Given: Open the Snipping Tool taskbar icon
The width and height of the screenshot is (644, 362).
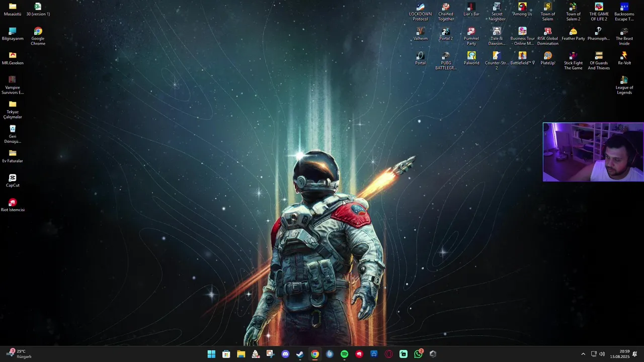Looking at the screenshot, I should (270, 354).
